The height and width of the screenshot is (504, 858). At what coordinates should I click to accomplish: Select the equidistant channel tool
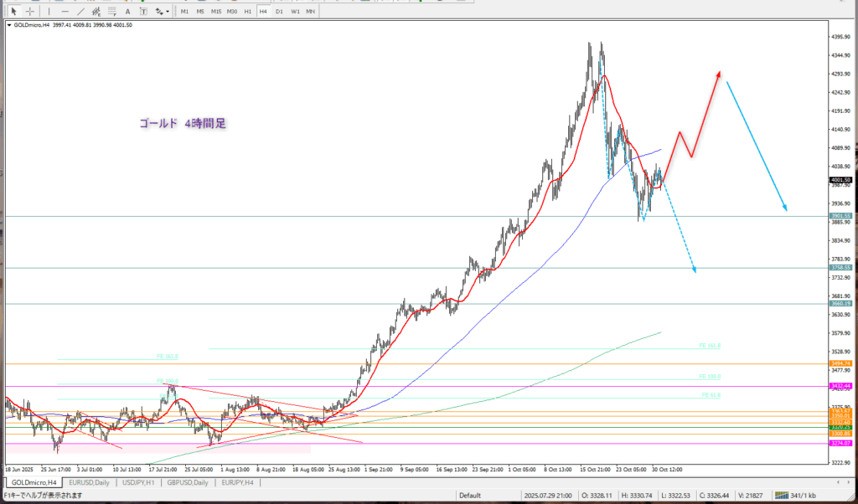96,12
